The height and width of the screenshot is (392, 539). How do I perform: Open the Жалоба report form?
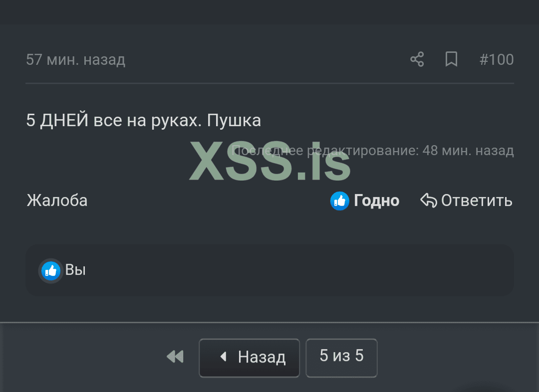click(x=56, y=200)
